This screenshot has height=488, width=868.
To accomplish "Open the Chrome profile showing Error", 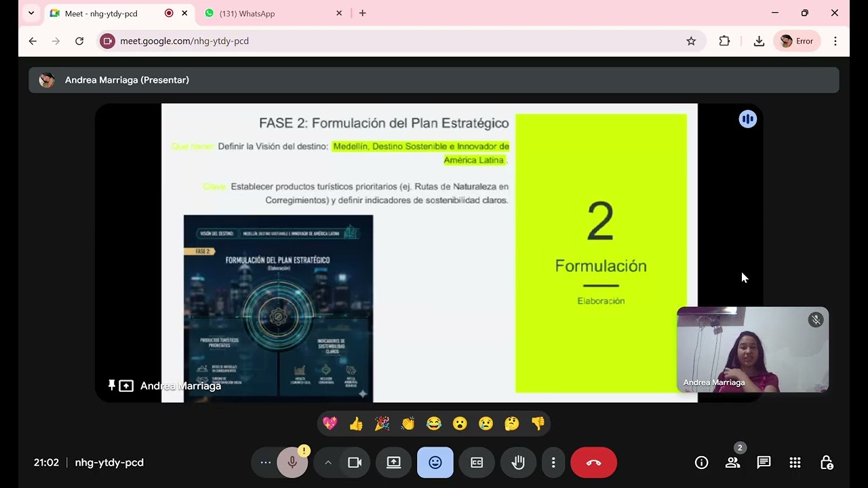I will pyautogui.click(x=797, y=41).
